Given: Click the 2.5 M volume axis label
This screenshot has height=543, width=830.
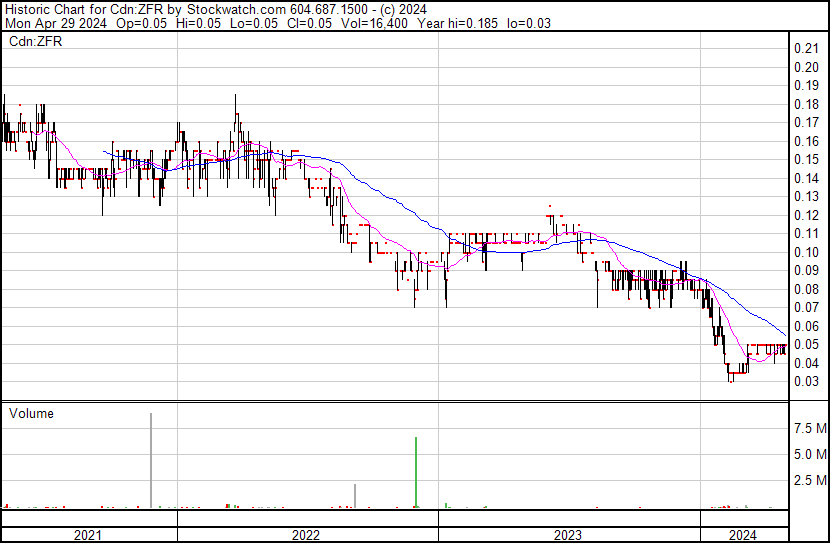Looking at the screenshot, I should pos(808,481).
